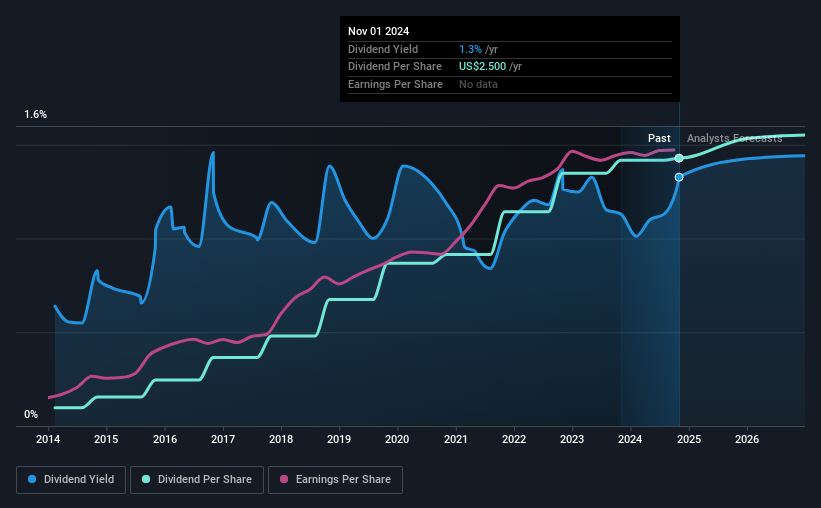Select the blue Dividend Yield data point marker
The image size is (821, 508).
[679, 178]
